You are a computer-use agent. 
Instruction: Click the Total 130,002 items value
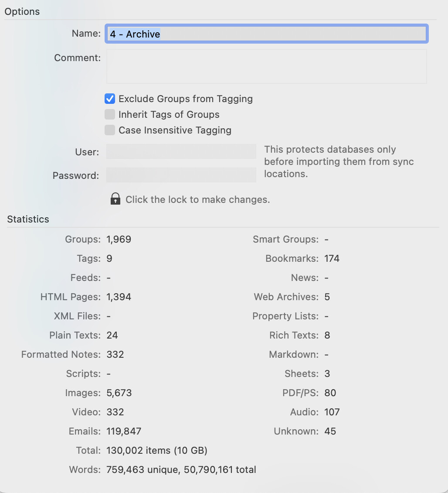tap(157, 450)
